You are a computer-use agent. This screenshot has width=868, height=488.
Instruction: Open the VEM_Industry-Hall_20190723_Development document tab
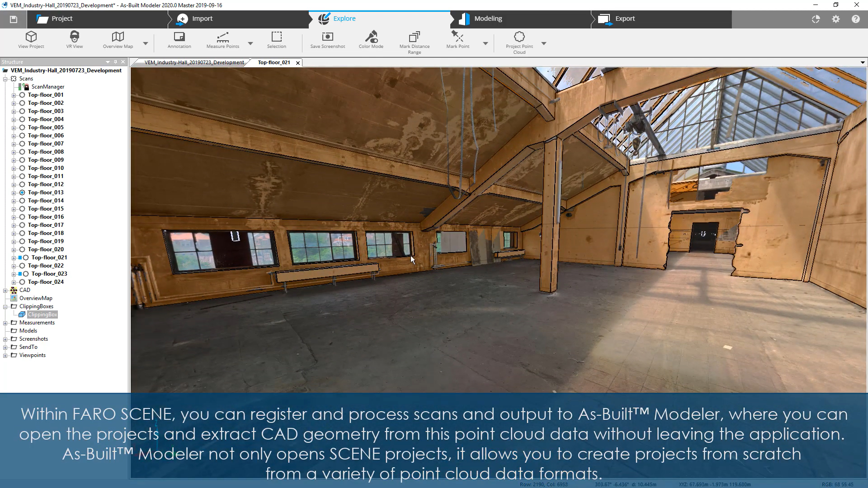pos(194,63)
